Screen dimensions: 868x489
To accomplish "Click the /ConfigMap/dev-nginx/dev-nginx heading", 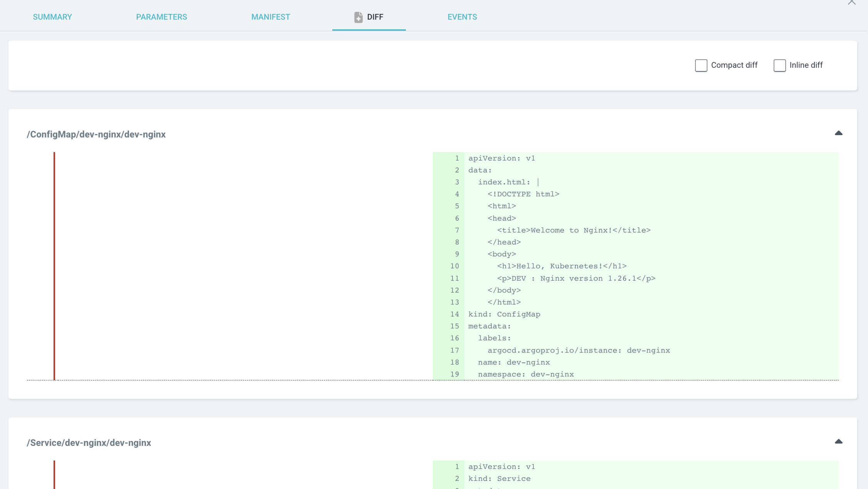I will tap(96, 134).
